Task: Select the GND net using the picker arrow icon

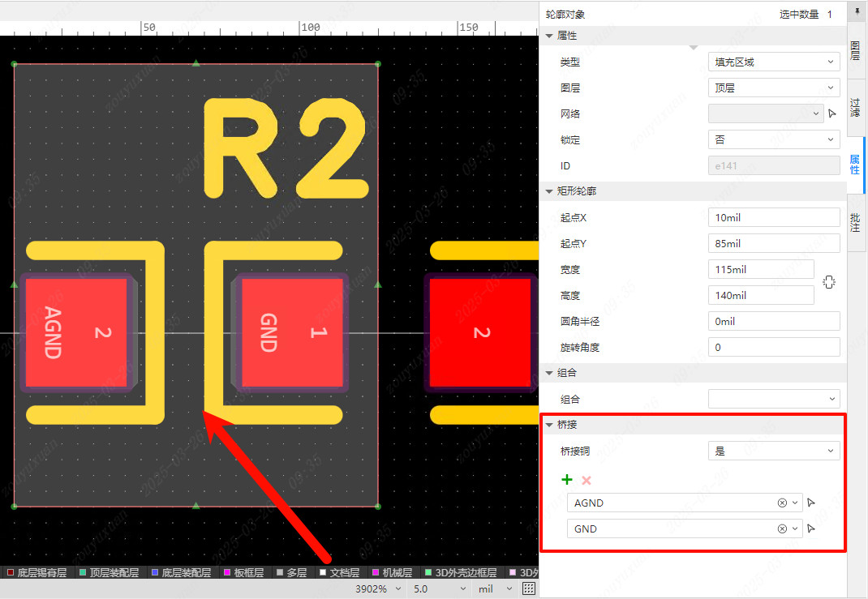Action: coord(811,528)
